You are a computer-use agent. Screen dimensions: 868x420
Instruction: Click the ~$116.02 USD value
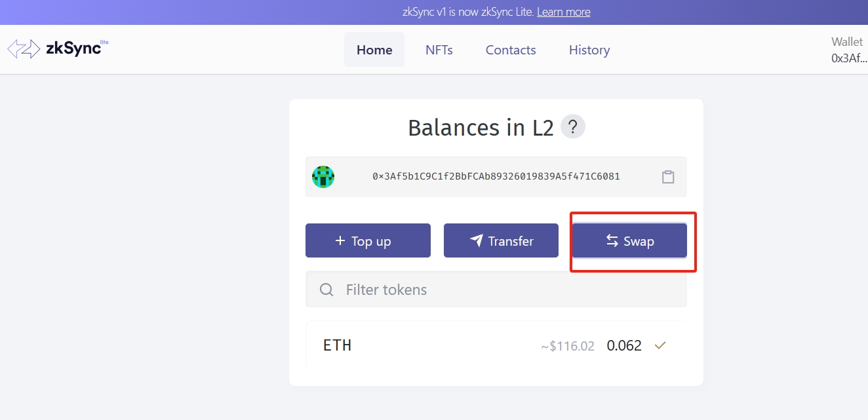tap(567, 346)
